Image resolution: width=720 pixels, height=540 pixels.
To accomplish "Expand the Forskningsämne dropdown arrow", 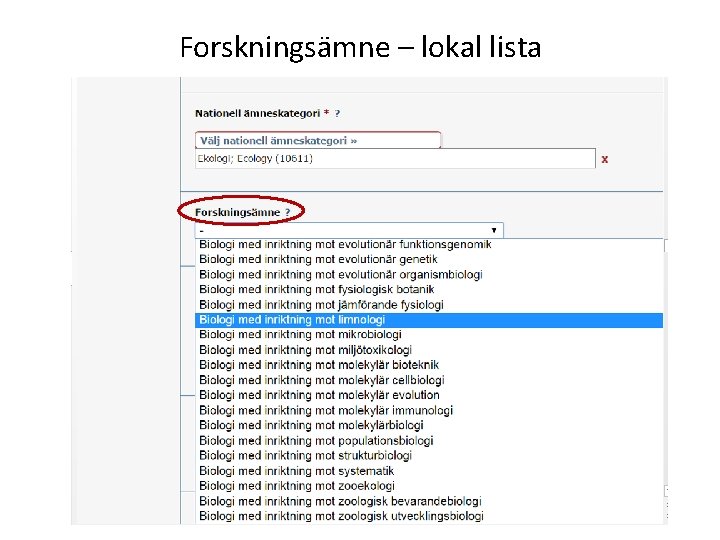I will 493,230.
